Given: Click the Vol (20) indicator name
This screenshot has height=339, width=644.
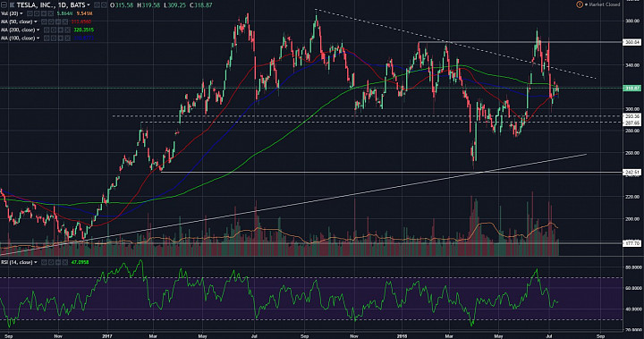Looking at the screenshot, I should 10,13.
